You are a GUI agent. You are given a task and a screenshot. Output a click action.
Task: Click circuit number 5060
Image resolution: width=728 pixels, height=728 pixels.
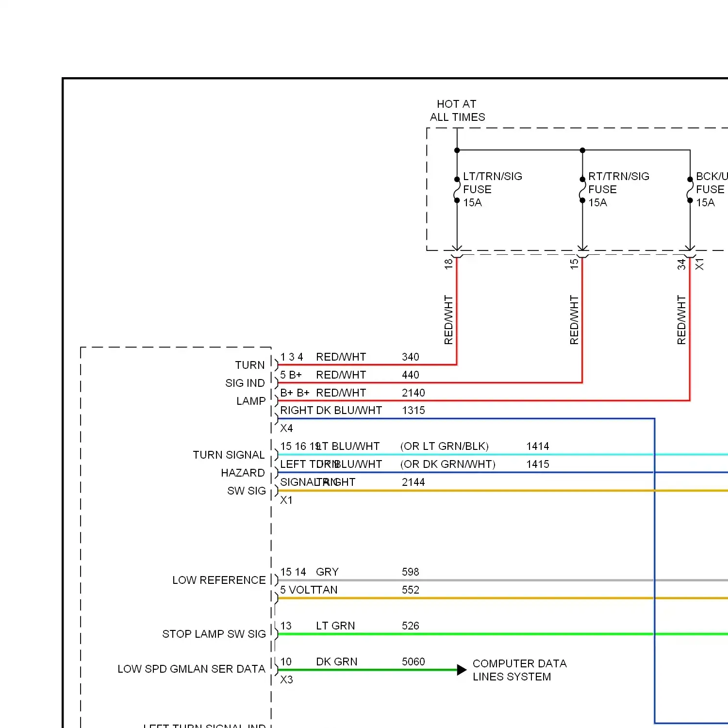pyautogui.click(x=414, y=662)
